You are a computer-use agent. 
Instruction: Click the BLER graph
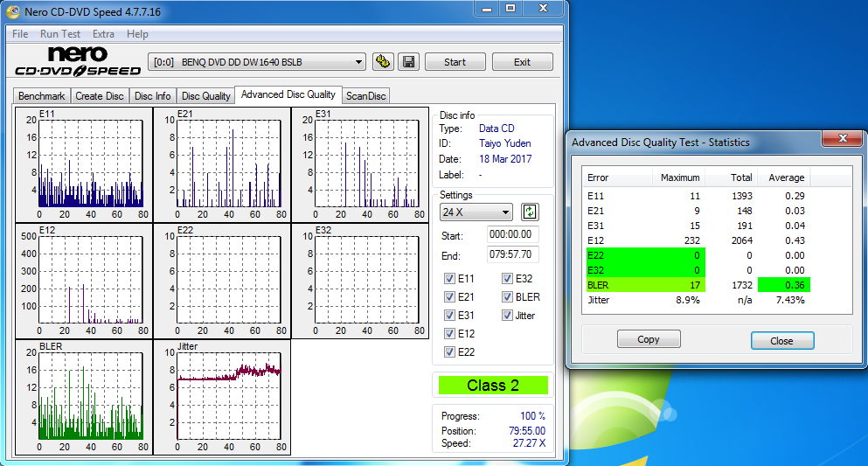84,398
